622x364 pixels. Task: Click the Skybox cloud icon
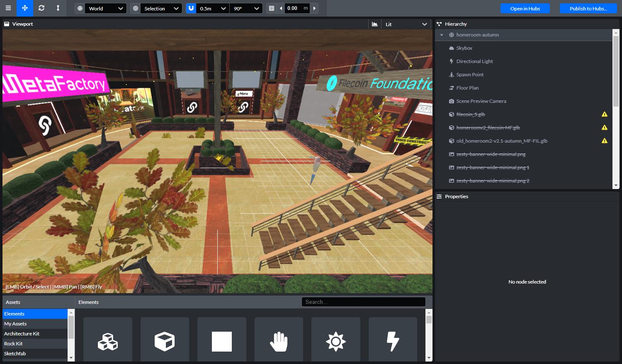(452, 48)
